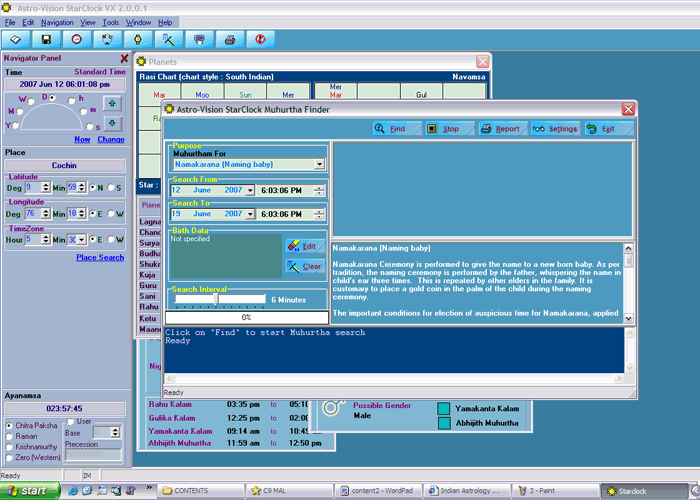Click the Latitude Deg spinner
Screen dimensions: 700x500
[46, 188]
